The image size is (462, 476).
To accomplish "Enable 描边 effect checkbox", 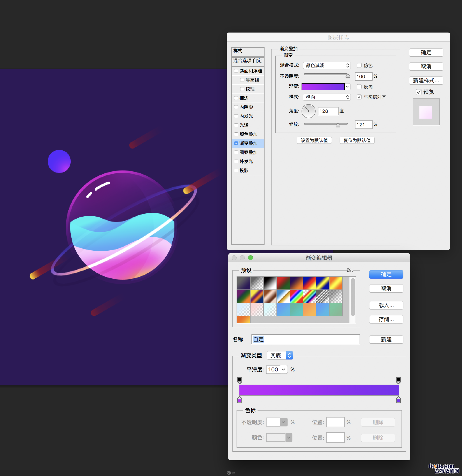I will (236, 98).
